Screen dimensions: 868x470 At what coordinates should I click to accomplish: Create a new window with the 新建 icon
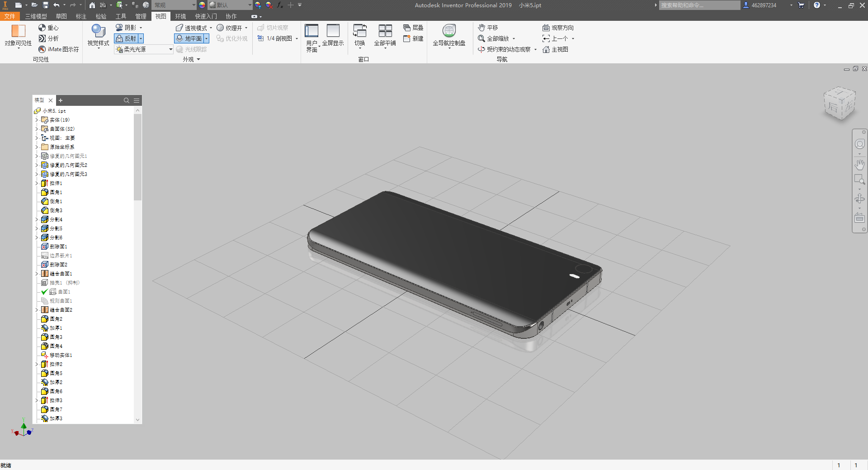(x=412, y=38)
